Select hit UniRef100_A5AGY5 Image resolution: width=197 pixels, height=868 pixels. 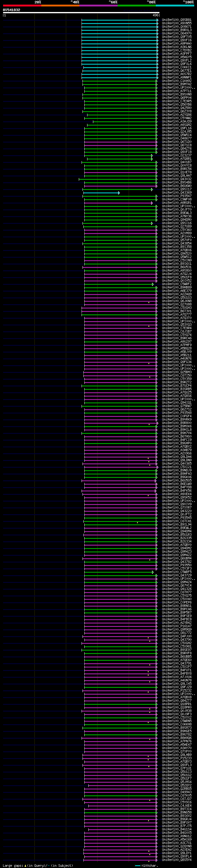[x=177, y=57]
